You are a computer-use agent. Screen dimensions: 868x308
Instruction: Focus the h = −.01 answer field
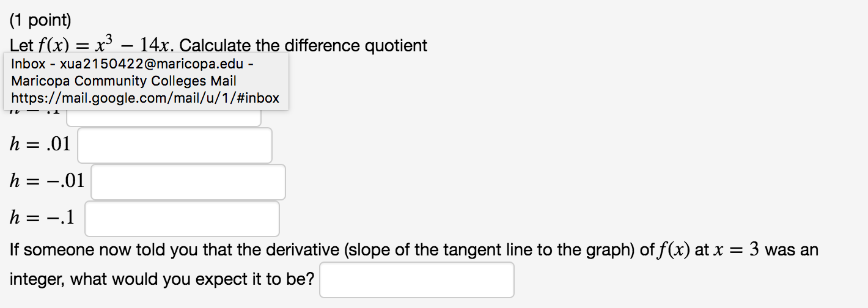coord(188,182)
